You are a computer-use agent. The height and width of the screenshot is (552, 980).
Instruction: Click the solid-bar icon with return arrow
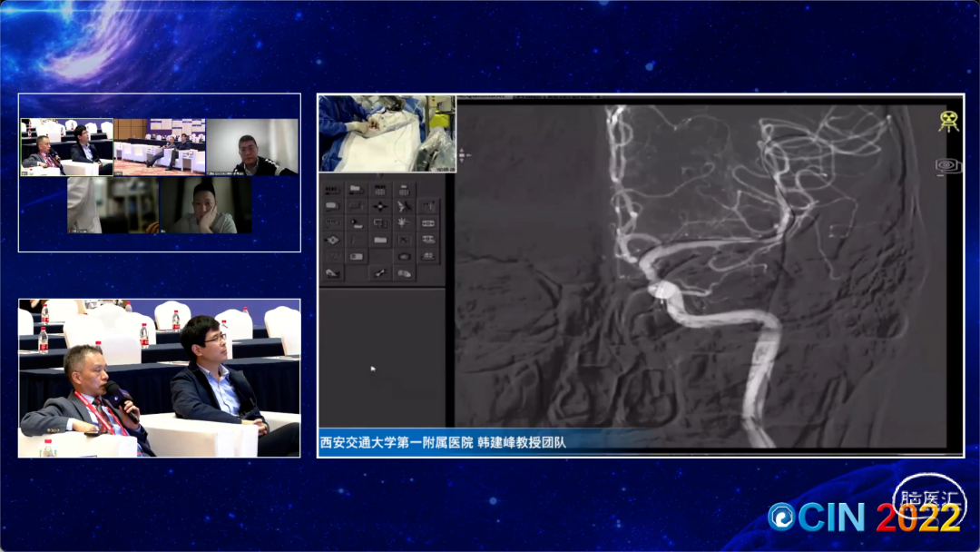tap(357, 190)
